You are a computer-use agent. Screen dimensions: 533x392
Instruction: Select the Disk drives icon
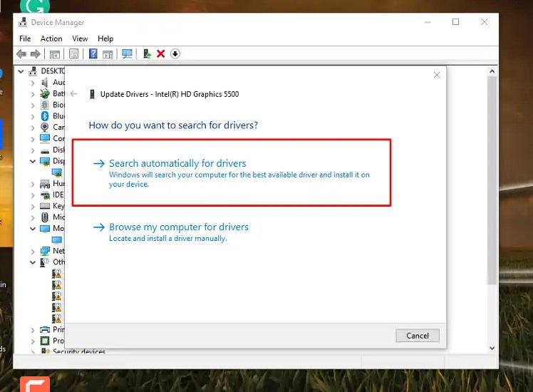[44, 150]
